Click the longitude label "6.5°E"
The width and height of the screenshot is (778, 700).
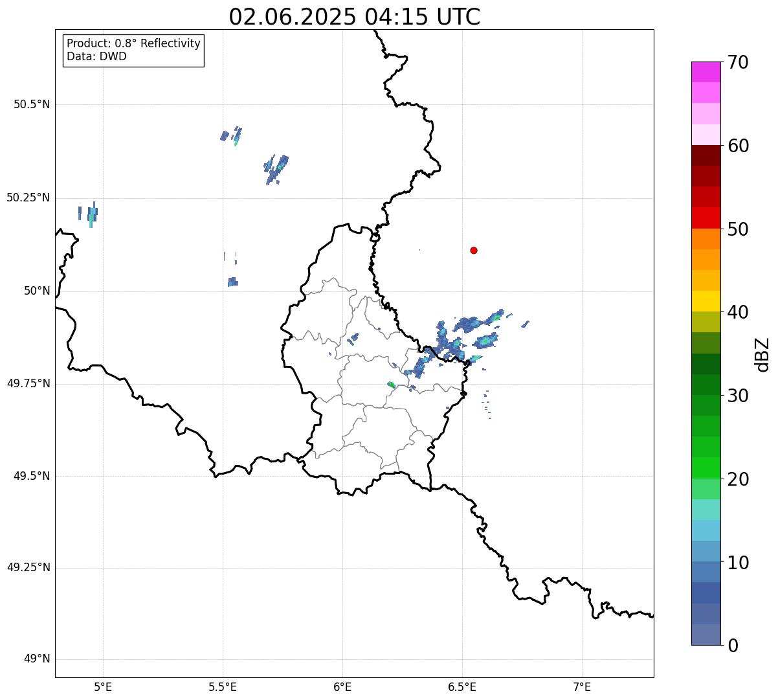pyautogui.click(x=463, y=686)
